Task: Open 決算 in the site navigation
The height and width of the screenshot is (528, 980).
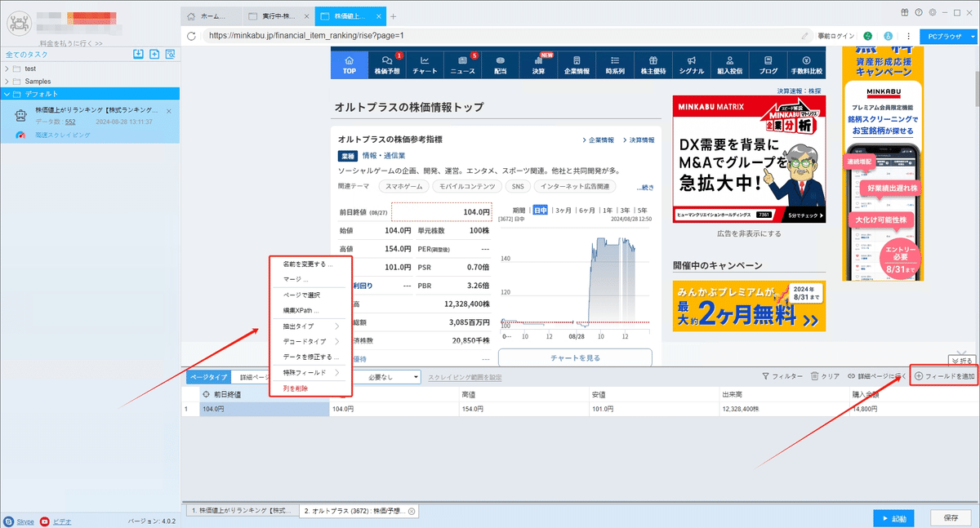Action: coord(538,64)
